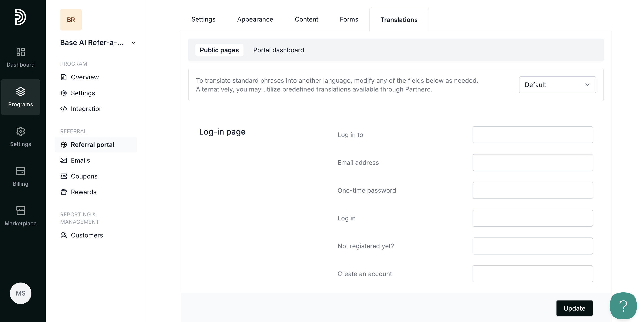
Task: Switch to the Appearance tab
Action: tap(255, 20)
